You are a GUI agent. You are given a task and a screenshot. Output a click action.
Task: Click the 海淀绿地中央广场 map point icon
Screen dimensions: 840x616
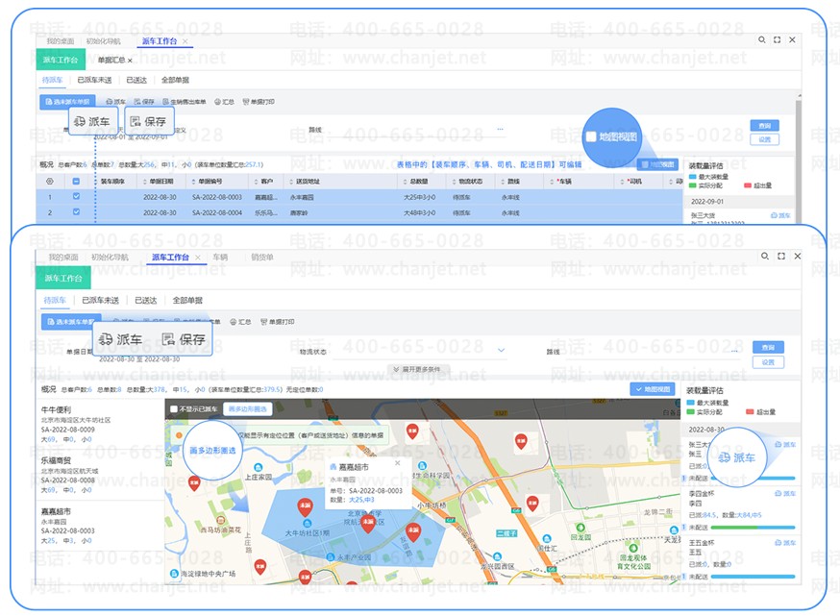point(174,574)
